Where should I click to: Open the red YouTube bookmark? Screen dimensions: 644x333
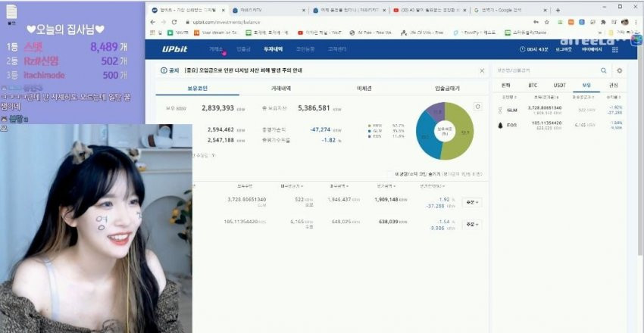(318, 33)
